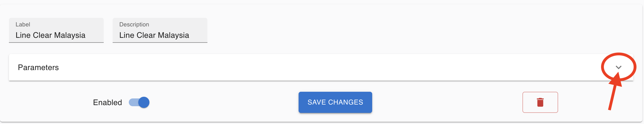Click the word CHANGES on the blue button

click(346, 102)
